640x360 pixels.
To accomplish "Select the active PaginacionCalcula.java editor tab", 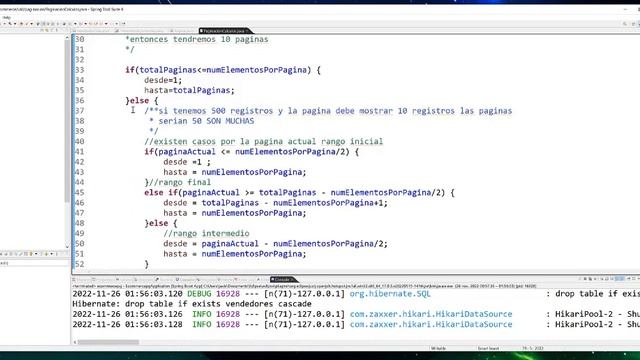I will 224,31.
